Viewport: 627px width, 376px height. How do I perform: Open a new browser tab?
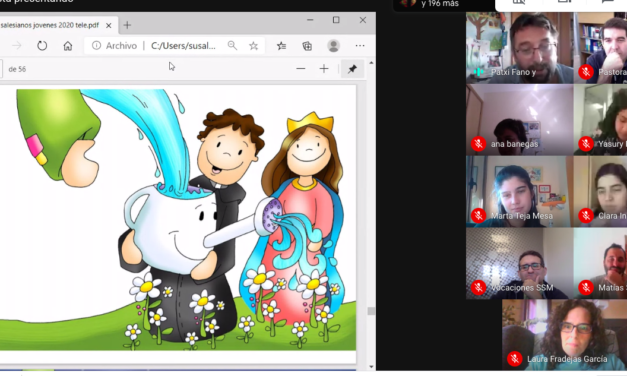127,25
